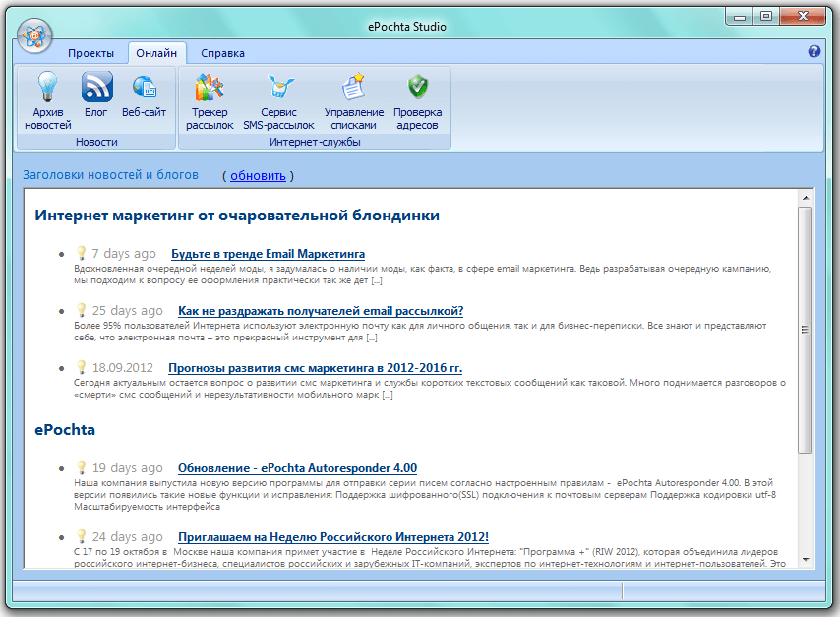Click the blue help question mark icon

tap(814, 51)
